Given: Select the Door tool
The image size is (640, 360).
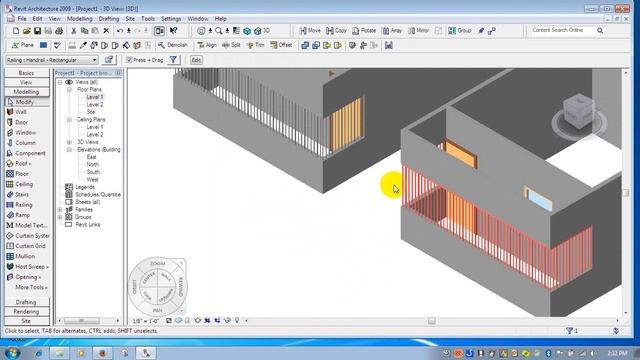Looking at the screenshot, I should [x=17, y=122].
